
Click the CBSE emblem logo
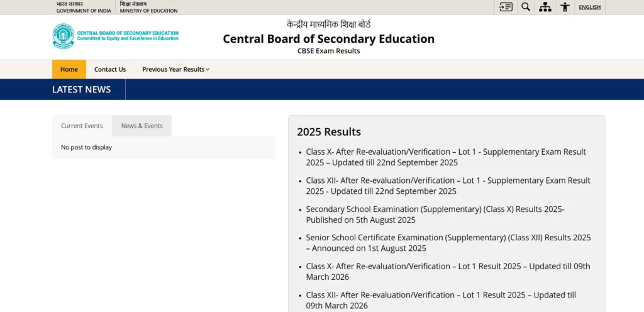click(x=63, y=36)
